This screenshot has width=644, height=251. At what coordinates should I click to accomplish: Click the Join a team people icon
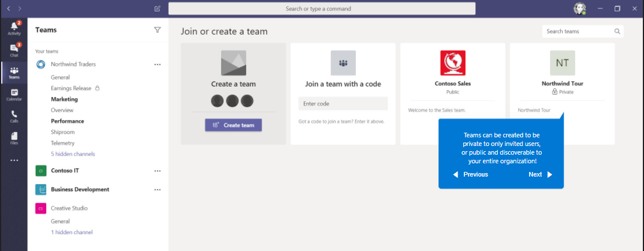click(343, 63)
